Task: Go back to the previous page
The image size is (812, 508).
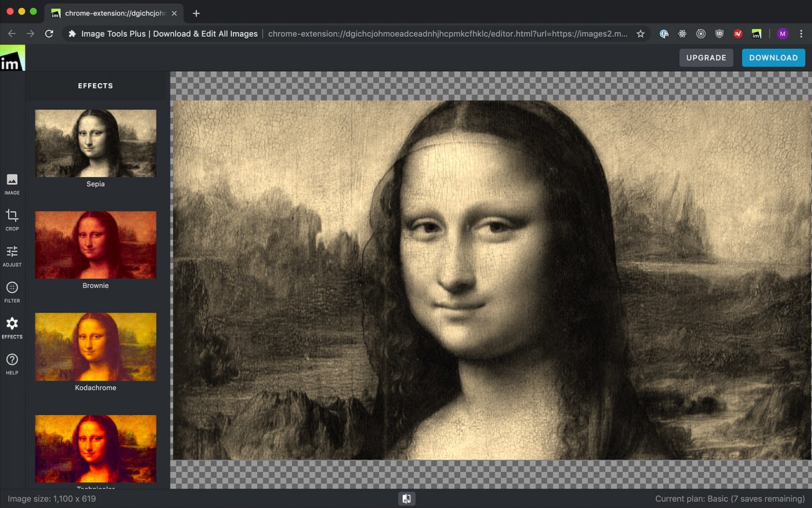Action: (x=11, y=34)
